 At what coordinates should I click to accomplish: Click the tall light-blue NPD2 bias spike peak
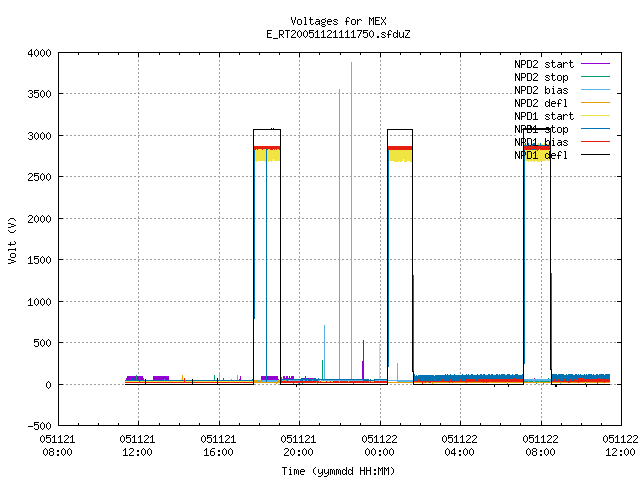339,91
